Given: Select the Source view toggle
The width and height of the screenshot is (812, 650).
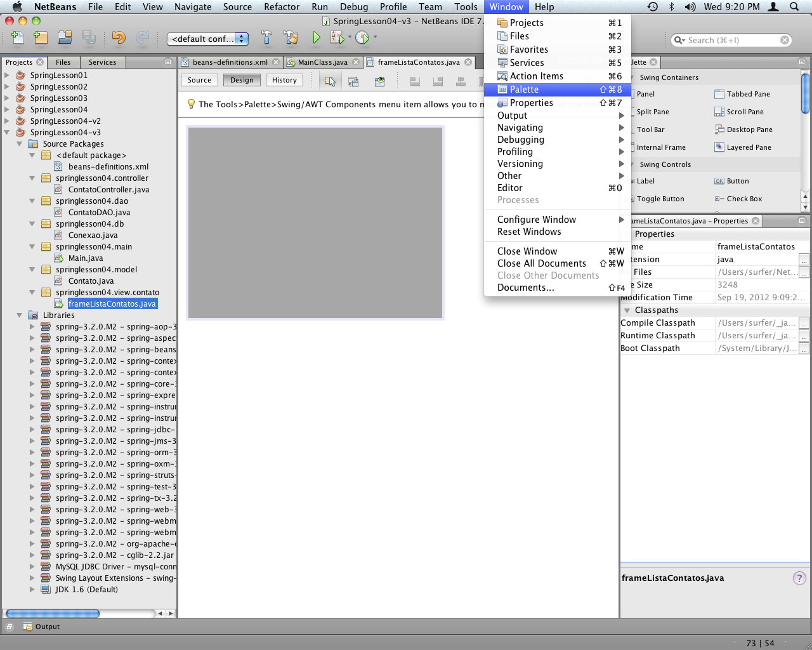Looking at the screenshot, I should [199, 80].
